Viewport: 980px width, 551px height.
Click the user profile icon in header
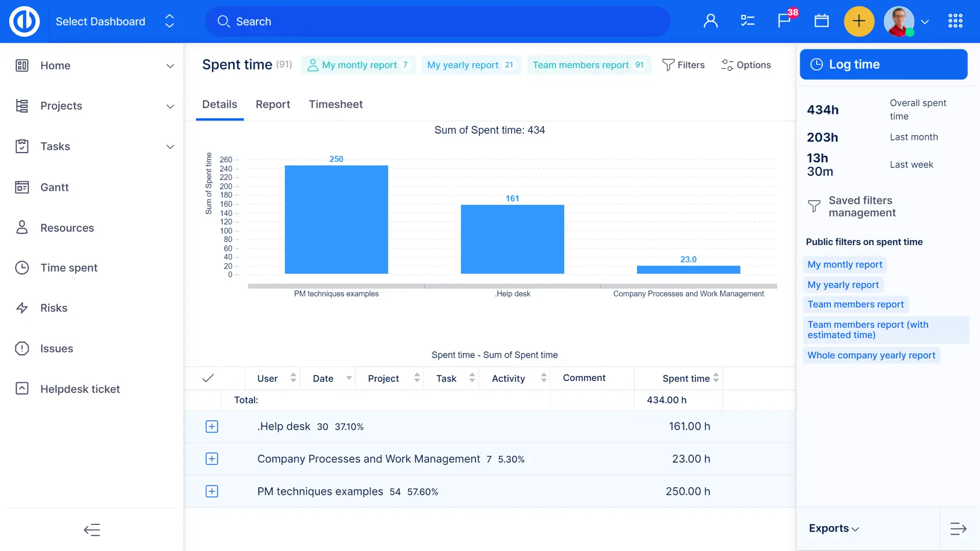tap(710, 21)
